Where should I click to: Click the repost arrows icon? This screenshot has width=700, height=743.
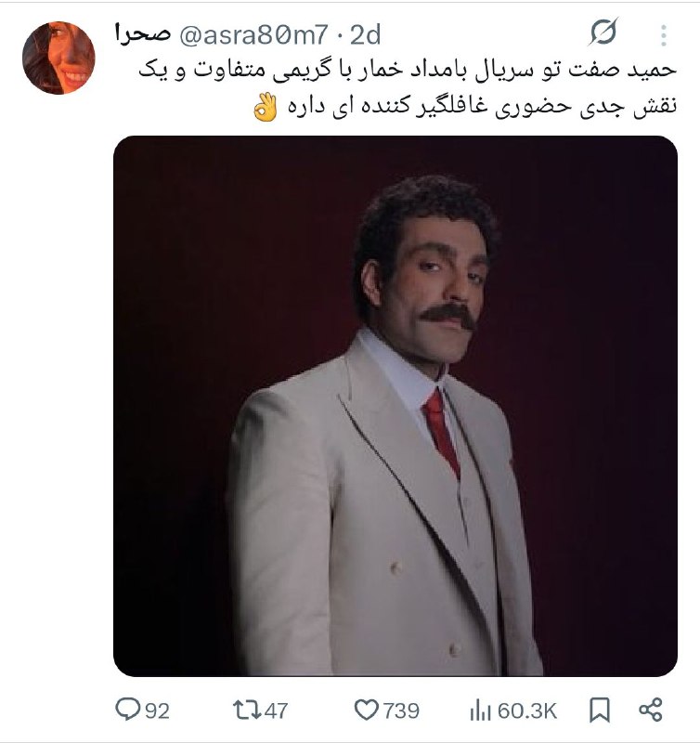[x=246, y=710]
